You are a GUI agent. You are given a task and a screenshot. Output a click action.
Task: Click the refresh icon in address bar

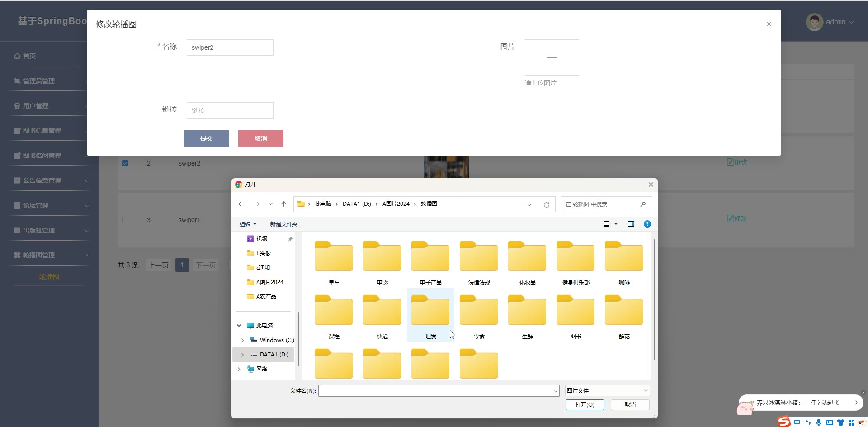546,204
